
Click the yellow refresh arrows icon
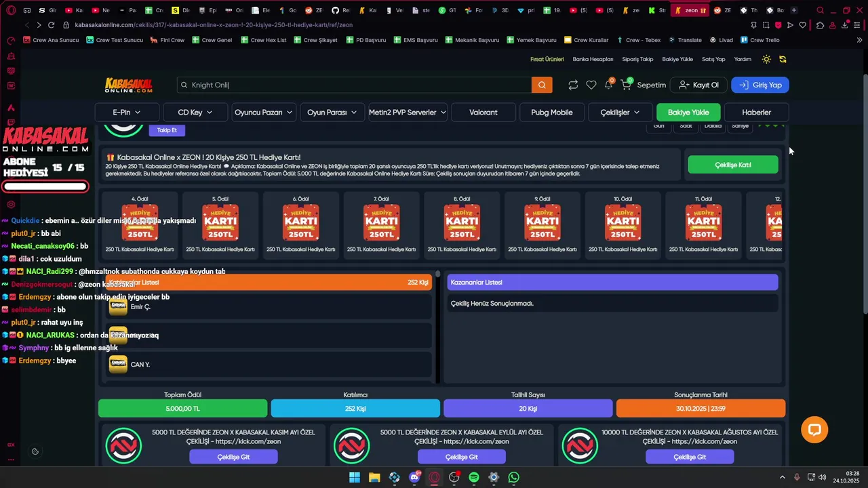click(x=783, y=59)
